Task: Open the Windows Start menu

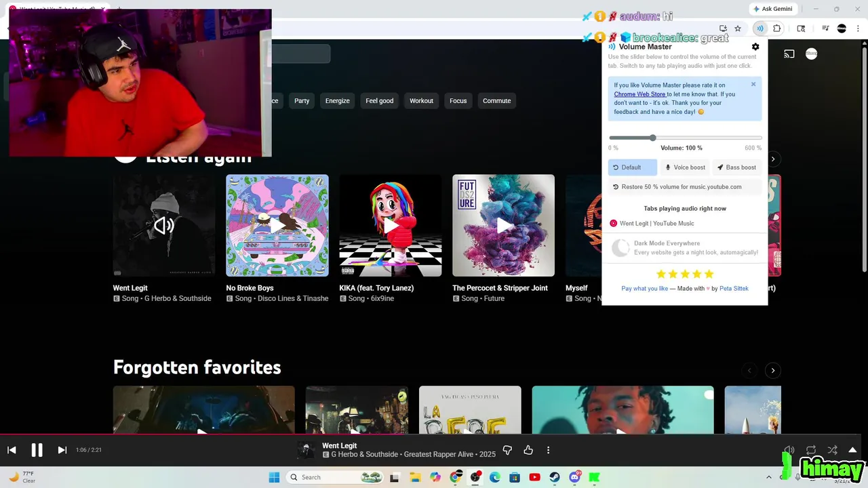Action: (x=274, y=477)
